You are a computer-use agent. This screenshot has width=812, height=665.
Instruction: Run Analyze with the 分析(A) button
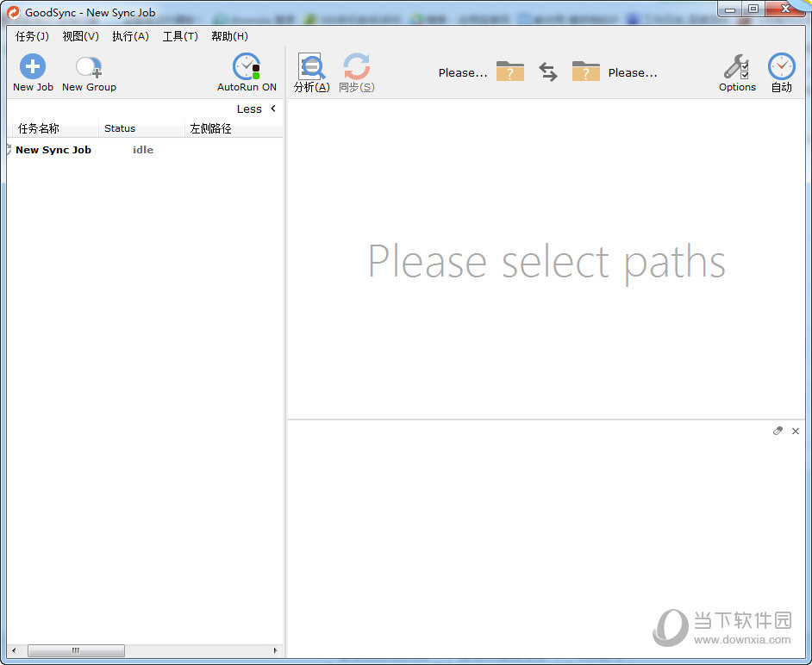point(311,73)
